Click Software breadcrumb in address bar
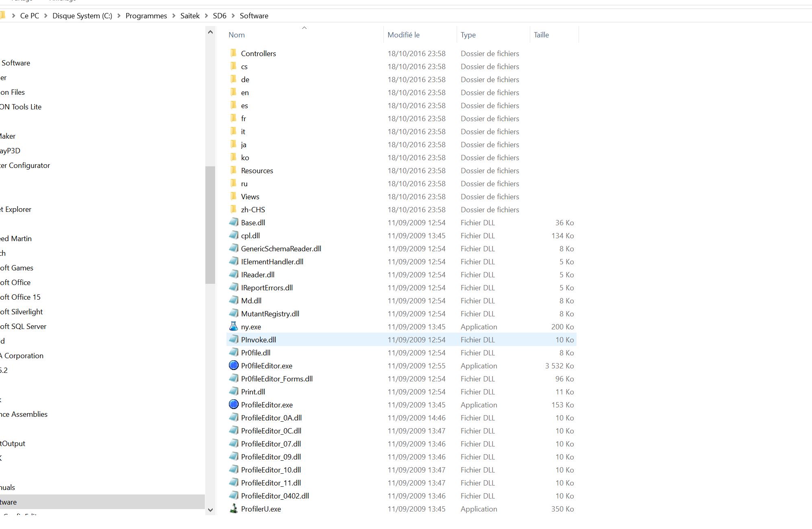 (254, 16)
